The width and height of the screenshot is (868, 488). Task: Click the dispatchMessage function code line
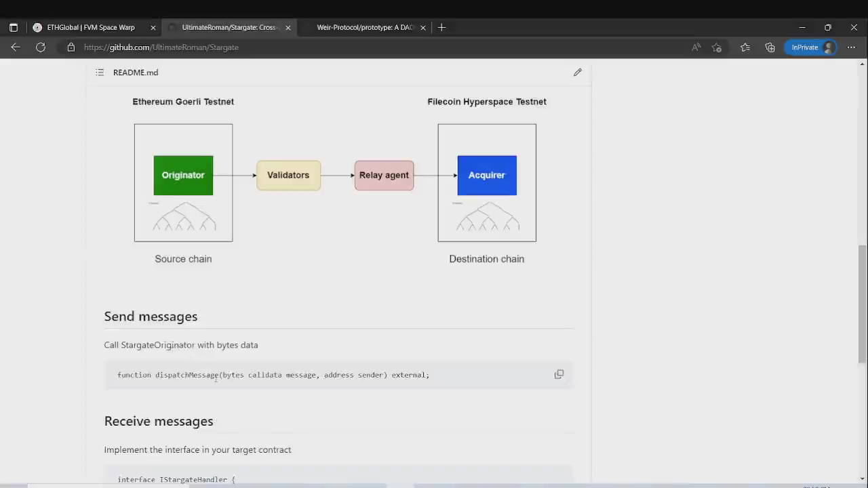[273, 375]
